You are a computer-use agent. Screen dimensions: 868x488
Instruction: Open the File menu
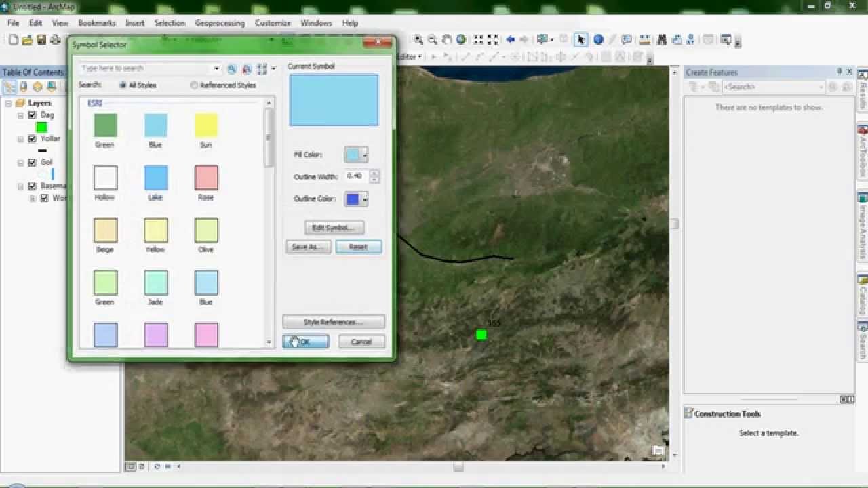[14, 23]
